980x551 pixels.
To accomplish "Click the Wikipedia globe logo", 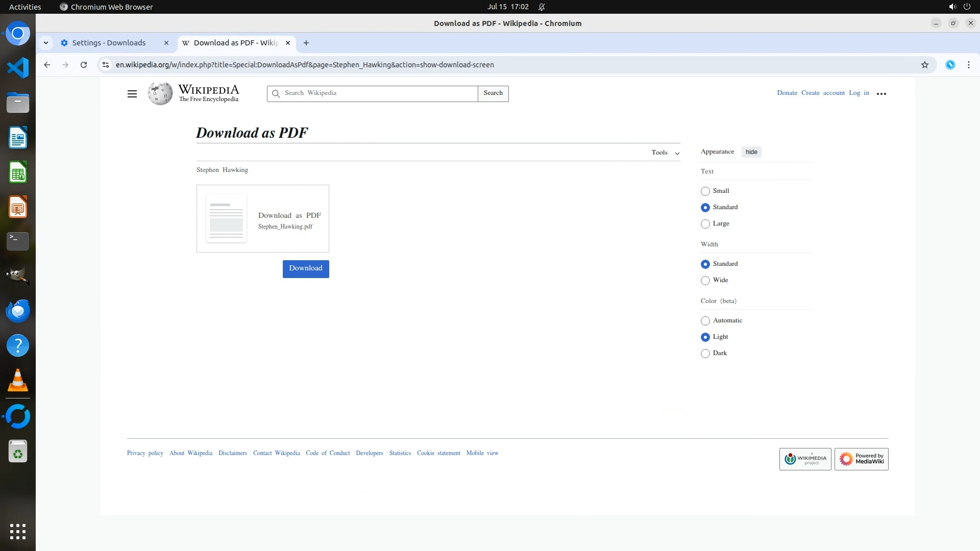I will (x=160, y=94).
